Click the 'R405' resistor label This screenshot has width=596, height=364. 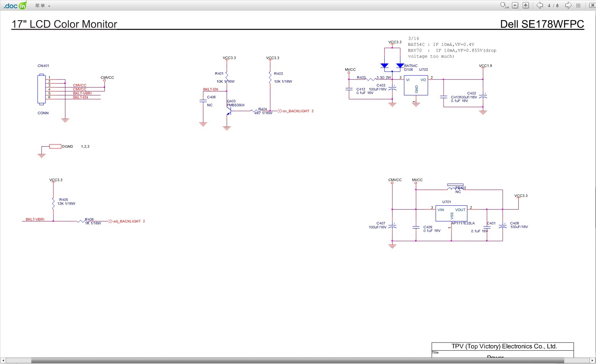pos(64,200)
